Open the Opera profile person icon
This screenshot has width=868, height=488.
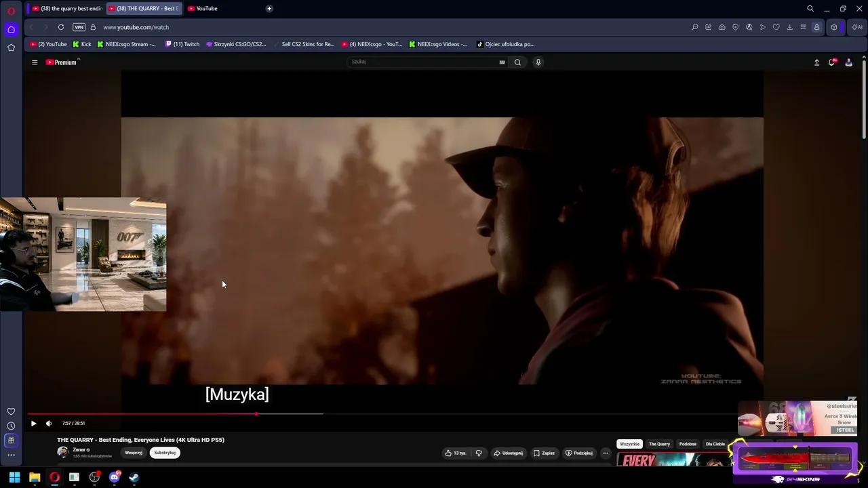(816, 27)
